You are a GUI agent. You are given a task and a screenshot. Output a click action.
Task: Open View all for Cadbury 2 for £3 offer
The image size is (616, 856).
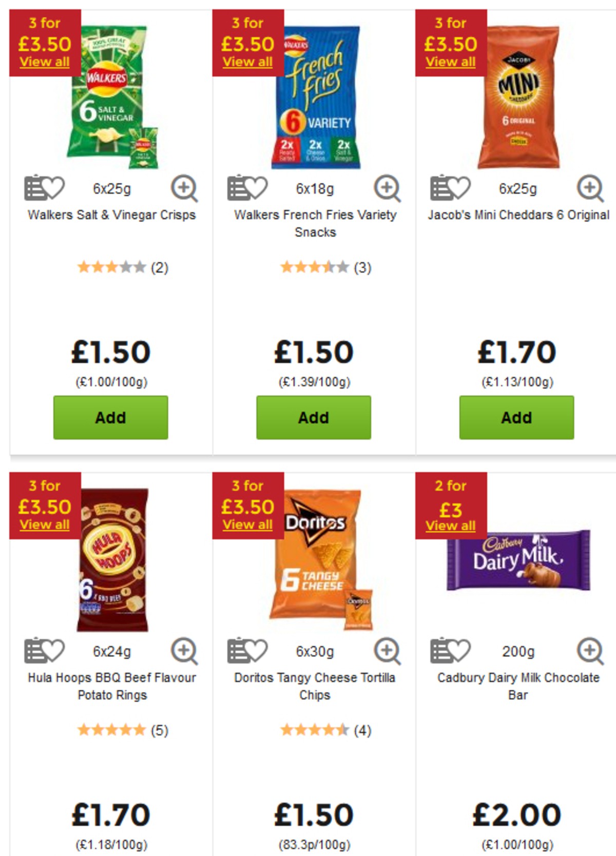click(x=451, y=526)
